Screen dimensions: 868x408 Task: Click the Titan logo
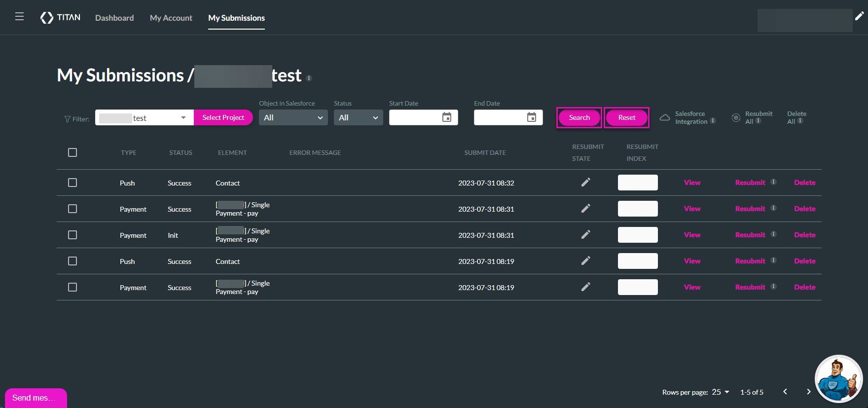click(60, 18)
